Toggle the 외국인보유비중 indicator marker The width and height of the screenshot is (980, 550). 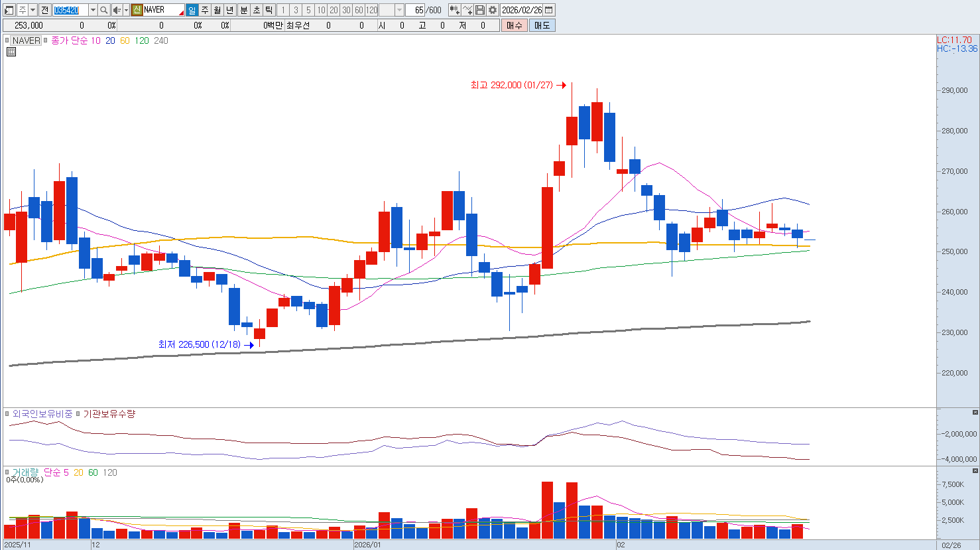(x=7, y=414)
